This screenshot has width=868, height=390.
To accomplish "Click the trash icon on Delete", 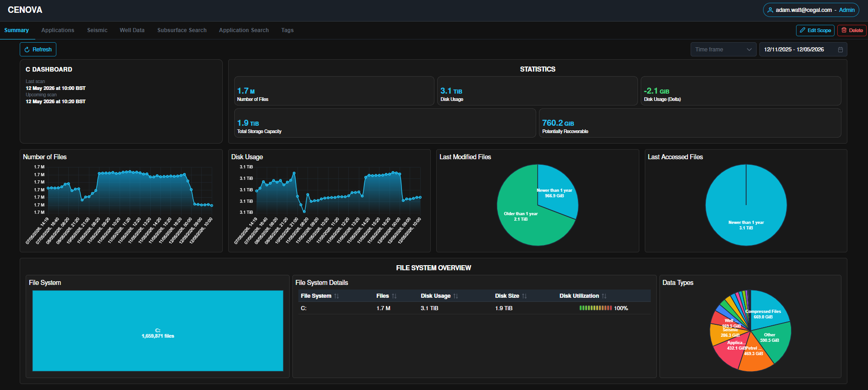I will (844, 30).
